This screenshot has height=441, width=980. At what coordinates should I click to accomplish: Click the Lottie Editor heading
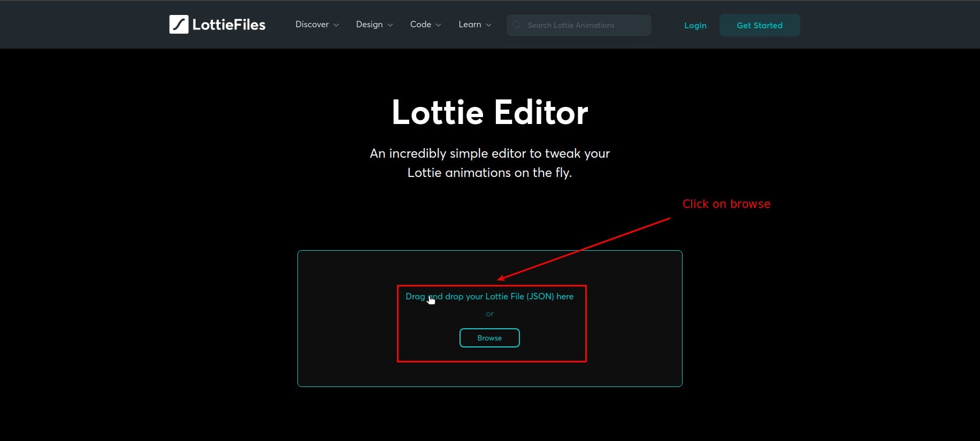click(x=489, y=113)
